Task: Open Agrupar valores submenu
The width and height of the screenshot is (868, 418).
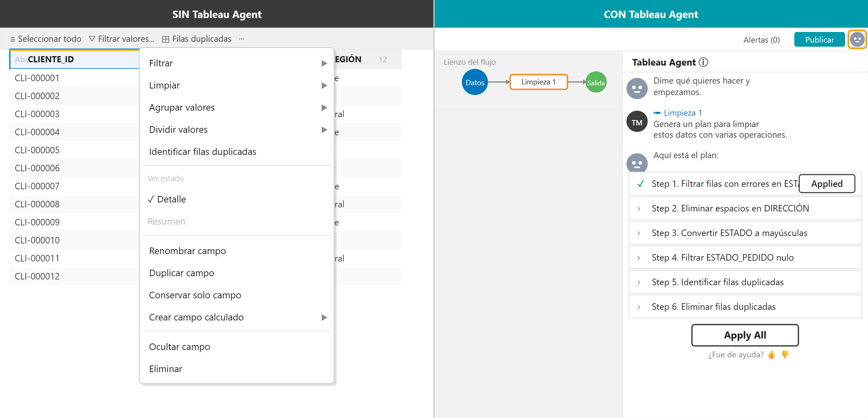Action: pos(237,107)
